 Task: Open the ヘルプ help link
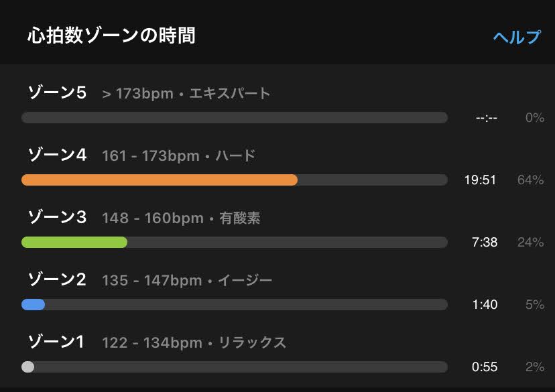517,37
